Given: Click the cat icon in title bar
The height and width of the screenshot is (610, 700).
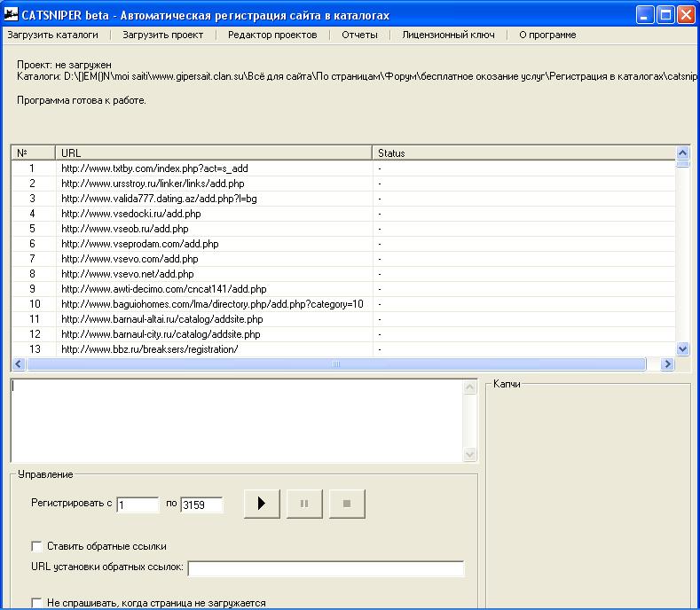Looking at the screenshot, I should tap(11, 14).
